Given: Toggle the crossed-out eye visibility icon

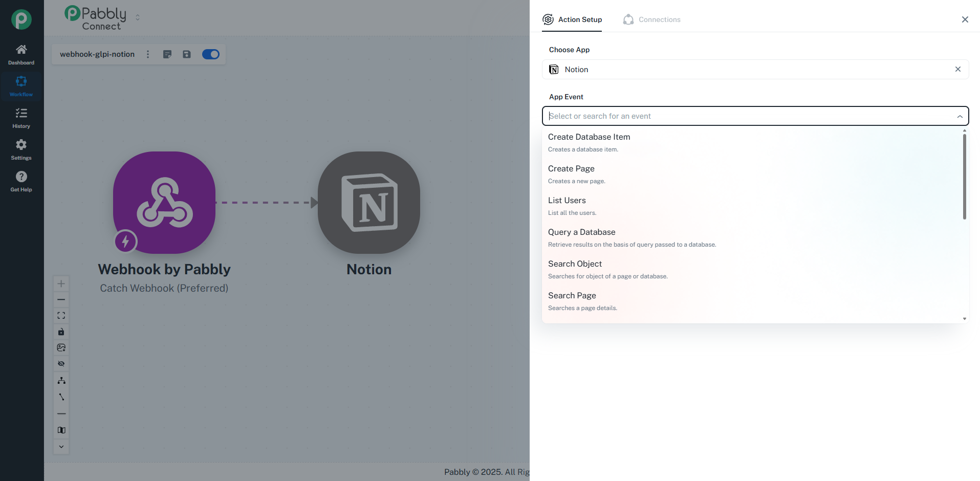Looking at the screenshot, I should coord(61,364).
